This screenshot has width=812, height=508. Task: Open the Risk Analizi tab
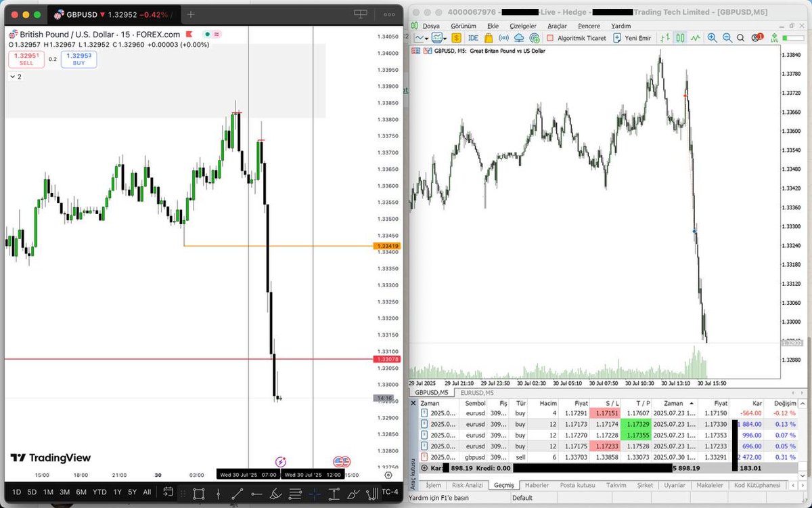point(468,485)
